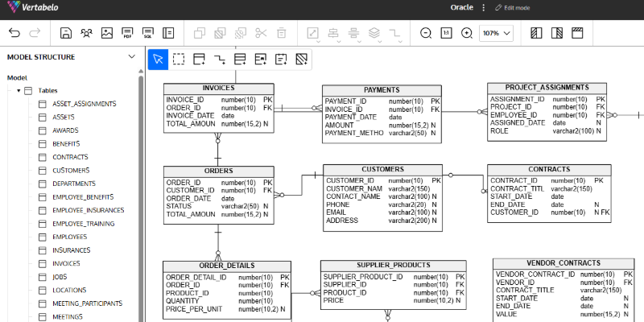The width and height of the screenshot is (644, 322).
Task: Select JOBS table in the tree
Action: (x=60, y=277)
